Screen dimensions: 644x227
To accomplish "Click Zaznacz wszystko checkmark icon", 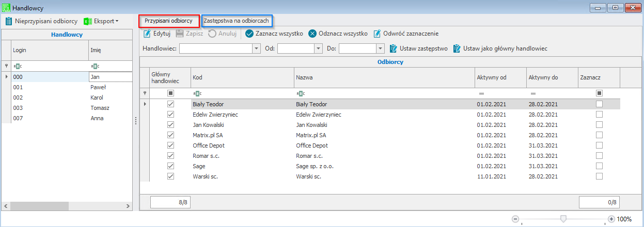I will (x=249, y=34).
